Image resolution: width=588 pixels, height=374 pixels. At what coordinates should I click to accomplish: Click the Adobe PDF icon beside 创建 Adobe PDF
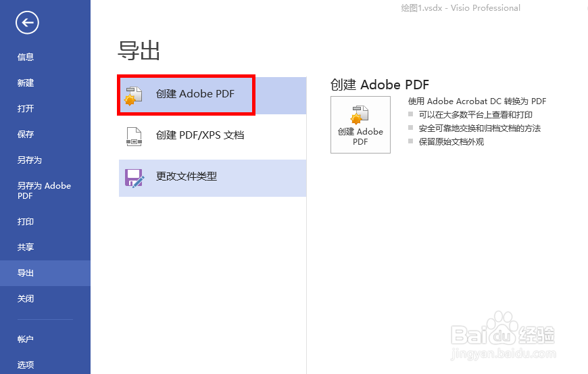pos(134,95)
